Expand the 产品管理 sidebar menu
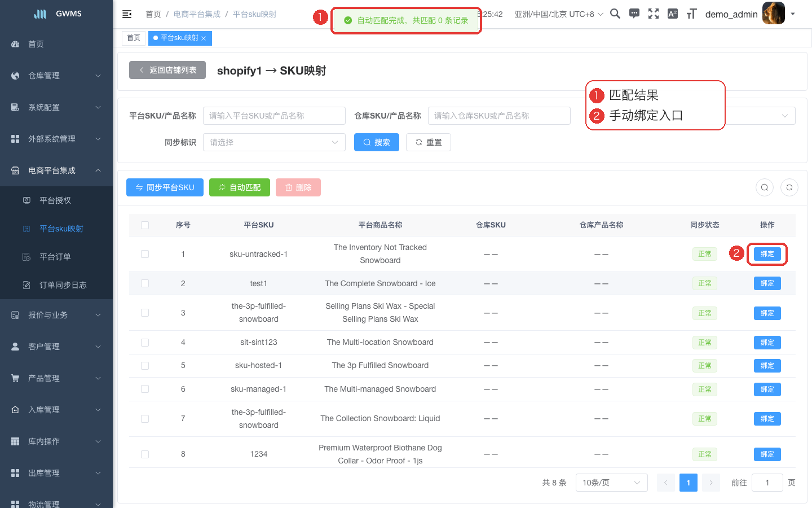812x508 pixels. pyautogui.click(x=56, y=378)
